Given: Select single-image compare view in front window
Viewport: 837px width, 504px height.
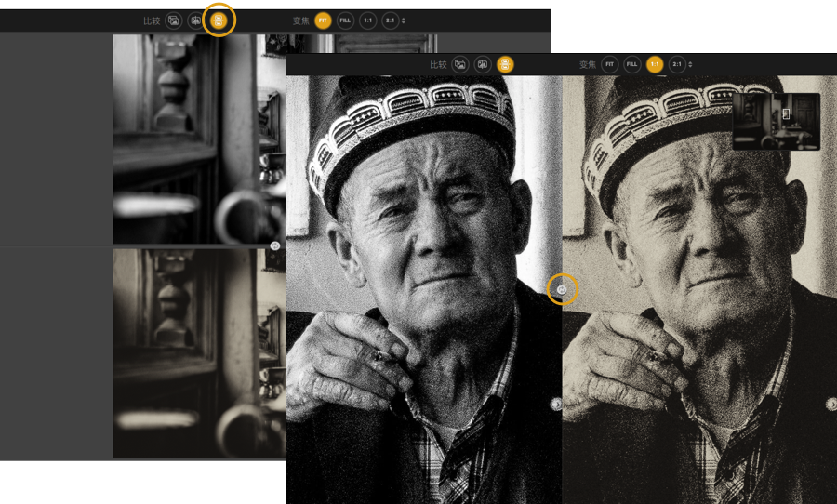Looking at the screenshot, I should [x=460, y=64].
